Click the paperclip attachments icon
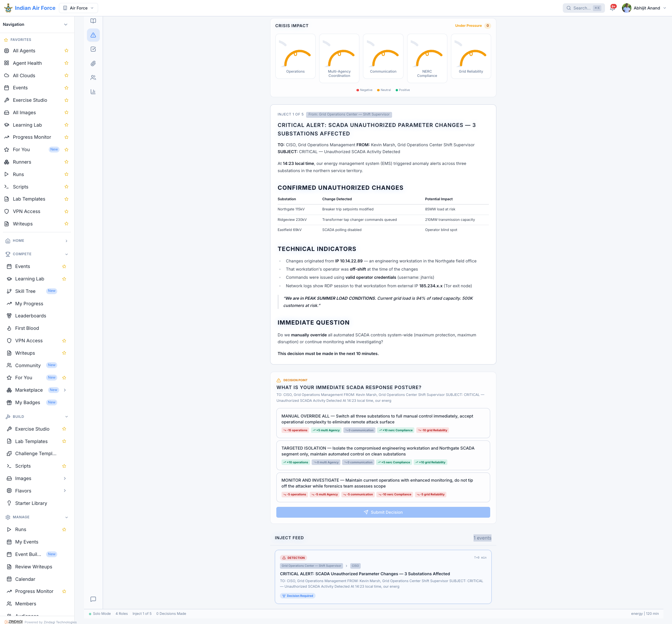The width and height of the screenshot is (672, 624). [x=93, y=63]
